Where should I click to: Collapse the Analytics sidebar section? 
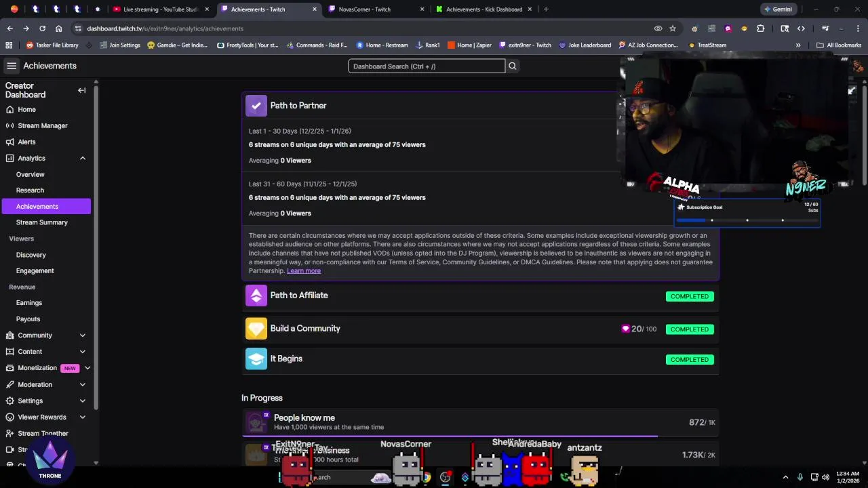point(83,158)
